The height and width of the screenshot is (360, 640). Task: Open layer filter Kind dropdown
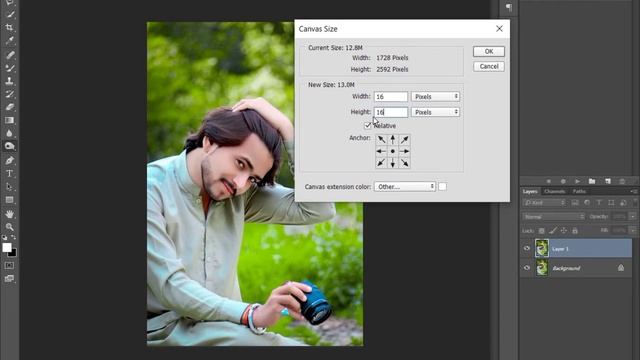click(544, 202)
